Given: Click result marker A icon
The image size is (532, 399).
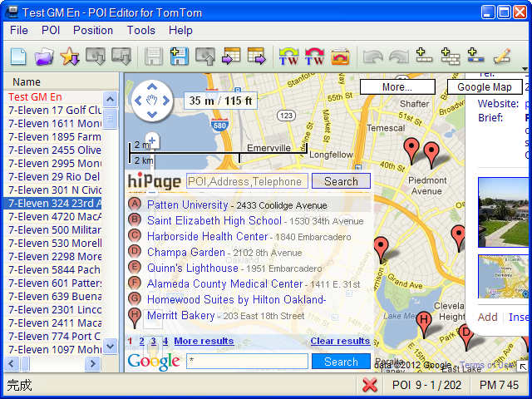Looking at the screenshot, I should 135,204.
